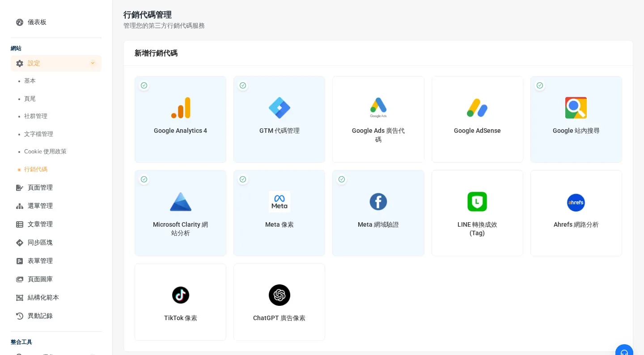Image resolution: width=644 pixels, height=355 pixels.
Task: Select the Ahrefs 網路分析 card label
Action: (x=576, y=225)
